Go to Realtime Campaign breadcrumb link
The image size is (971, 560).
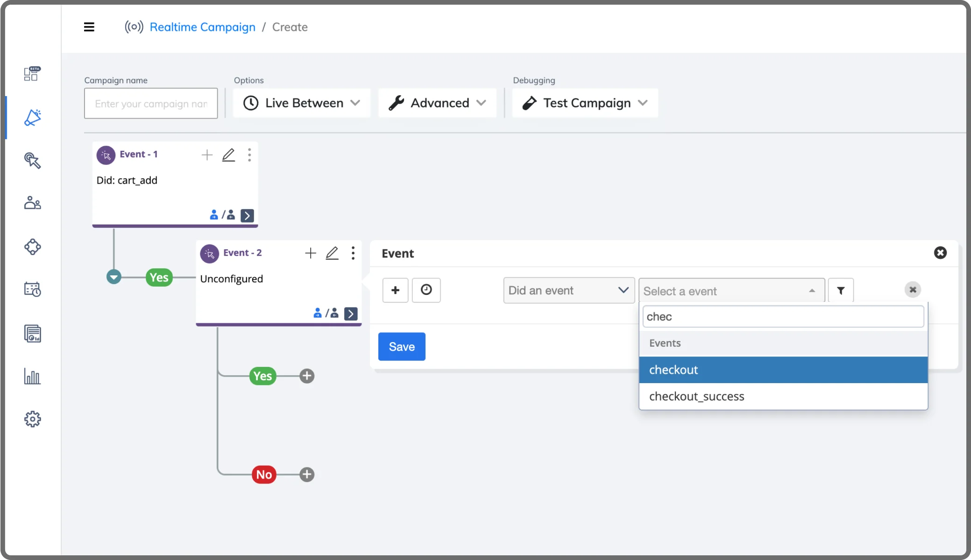202,27
